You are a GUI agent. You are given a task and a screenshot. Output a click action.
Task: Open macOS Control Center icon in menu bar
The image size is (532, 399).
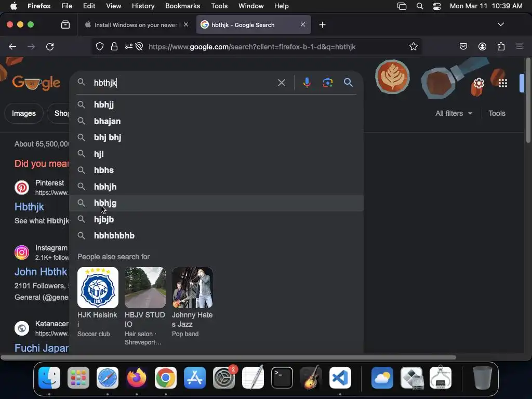[x=436, y=6]
